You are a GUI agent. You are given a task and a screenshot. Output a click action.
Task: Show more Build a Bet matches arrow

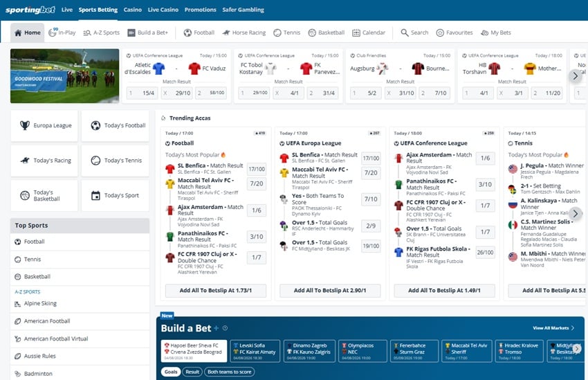(x=577, y=348)
